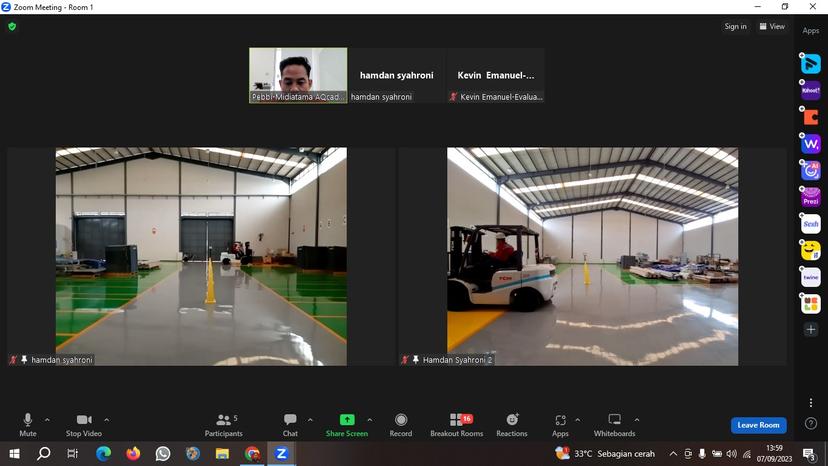
Task: Expand audio options arrow beside Mute
Action: 47,420
